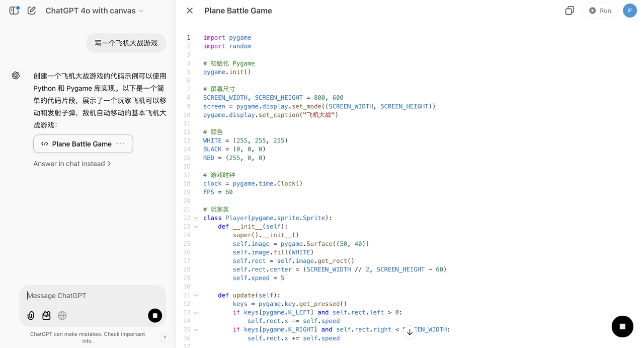Stop generating in the chat composer
The height and width of the screenshot is (348, 644).
point(155,316)
